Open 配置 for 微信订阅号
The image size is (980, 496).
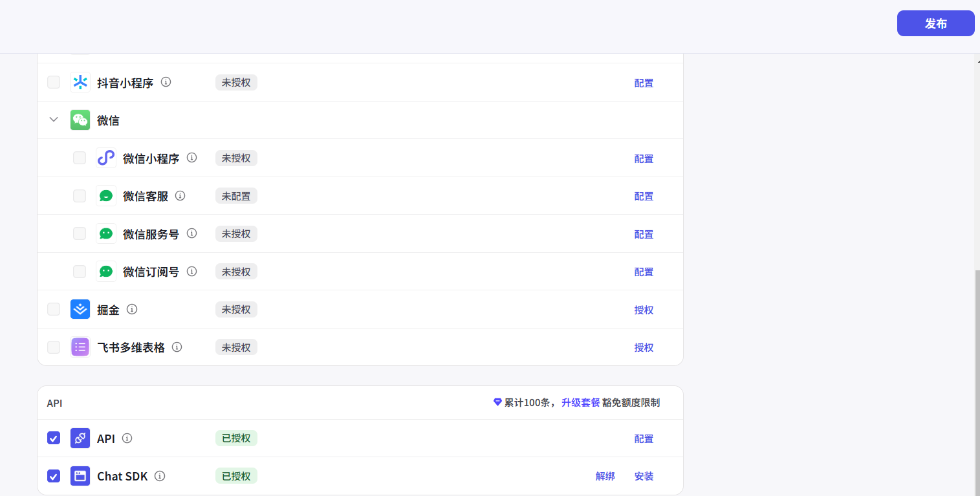[x=644, y=272]
